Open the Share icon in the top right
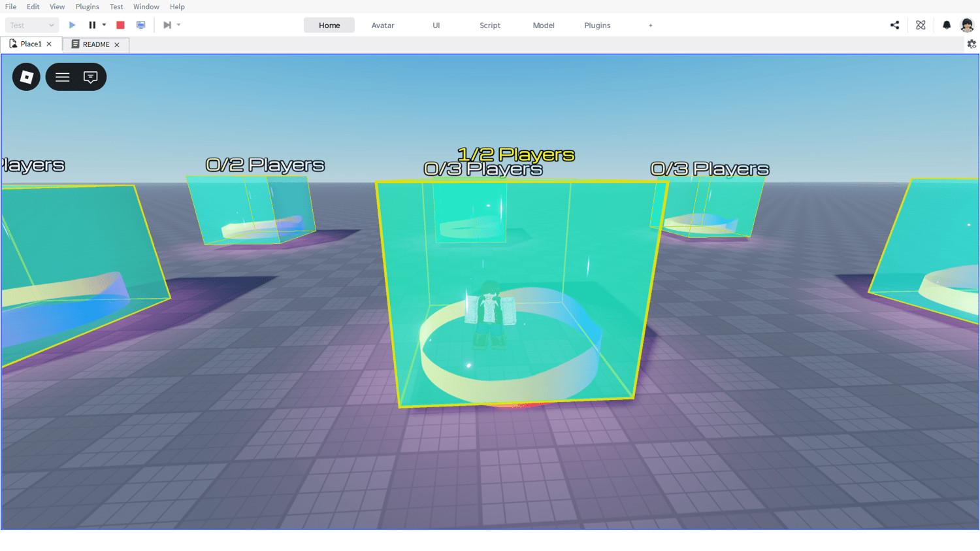Viewport: 980px width, 551px height. [894, 25]
